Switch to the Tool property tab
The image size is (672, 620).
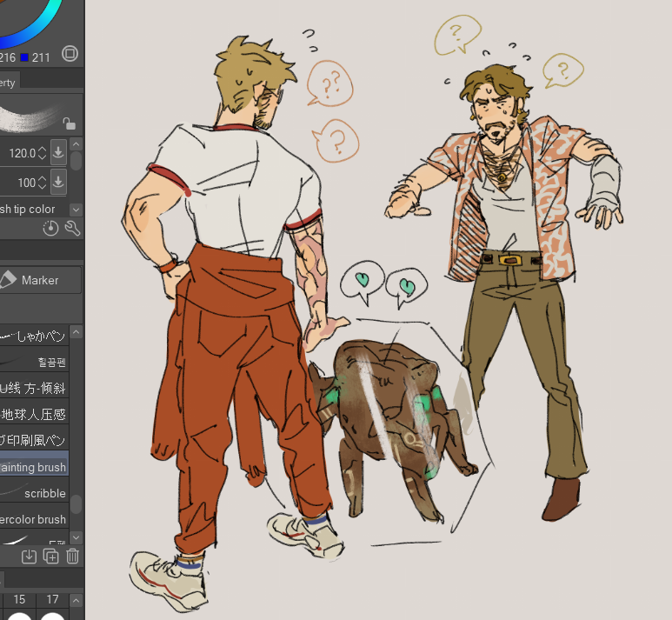[9, 83]
